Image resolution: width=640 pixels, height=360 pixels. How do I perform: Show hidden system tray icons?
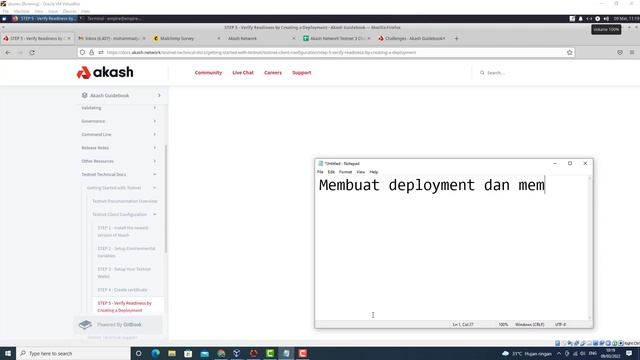coord(559,353)
